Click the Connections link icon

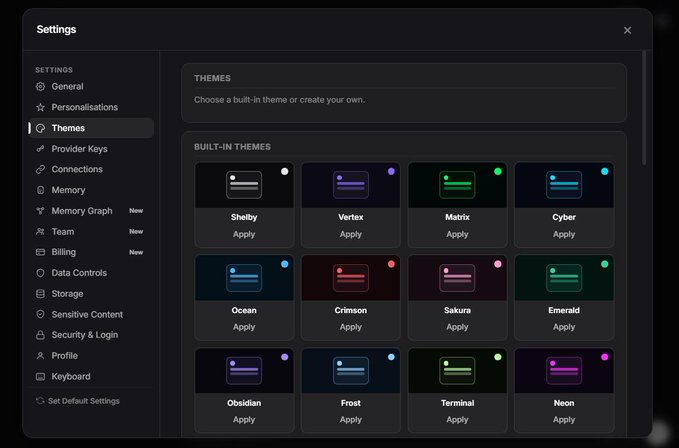[40, 169]
